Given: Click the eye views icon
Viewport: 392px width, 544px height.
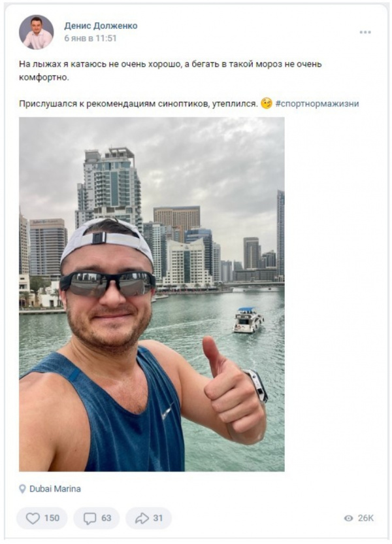Looking at the screenshot, I should pos(348,518).
